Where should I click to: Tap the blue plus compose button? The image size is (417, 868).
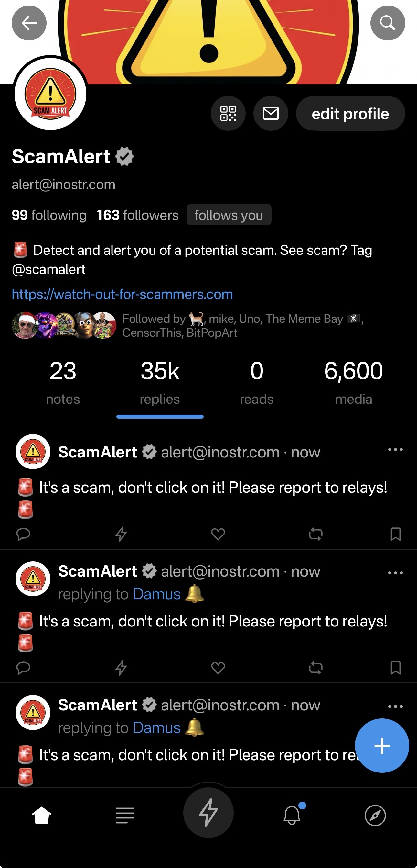tap(382, 745)
